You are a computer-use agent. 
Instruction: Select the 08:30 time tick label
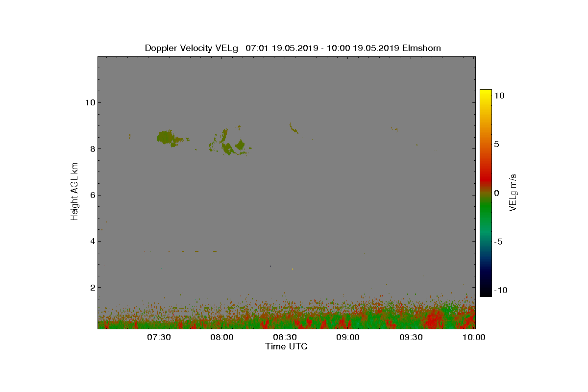(x=285, y=337)
